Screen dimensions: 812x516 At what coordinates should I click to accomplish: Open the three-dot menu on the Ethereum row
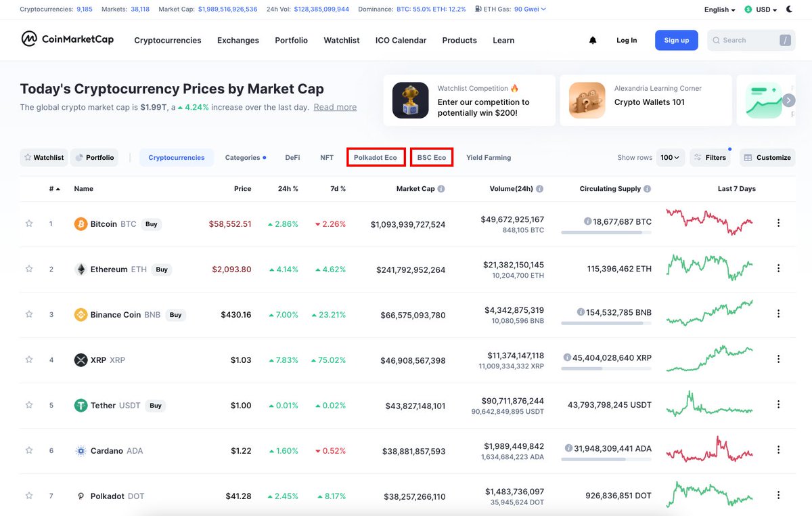pyautogui.click(x=778, y=268)
